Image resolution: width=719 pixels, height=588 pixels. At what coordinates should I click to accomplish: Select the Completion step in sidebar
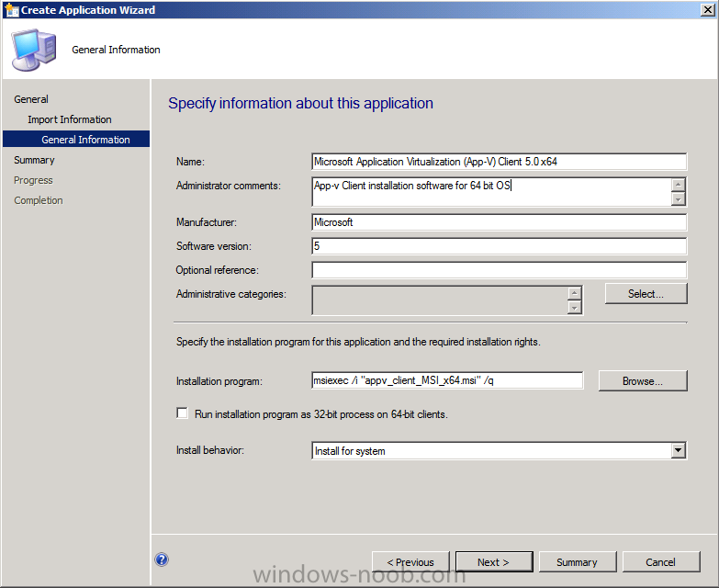coord(39,200)
